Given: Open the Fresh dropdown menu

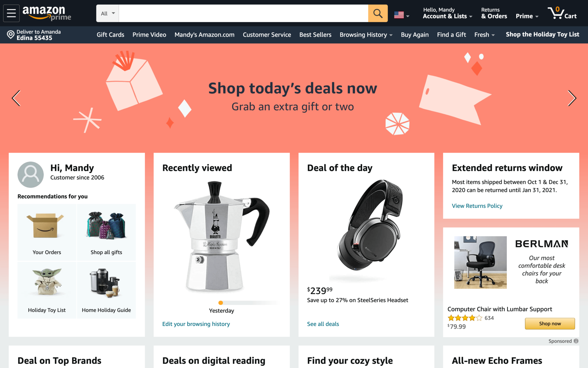Looking at the screenshot, I should (x=485, y=35).
